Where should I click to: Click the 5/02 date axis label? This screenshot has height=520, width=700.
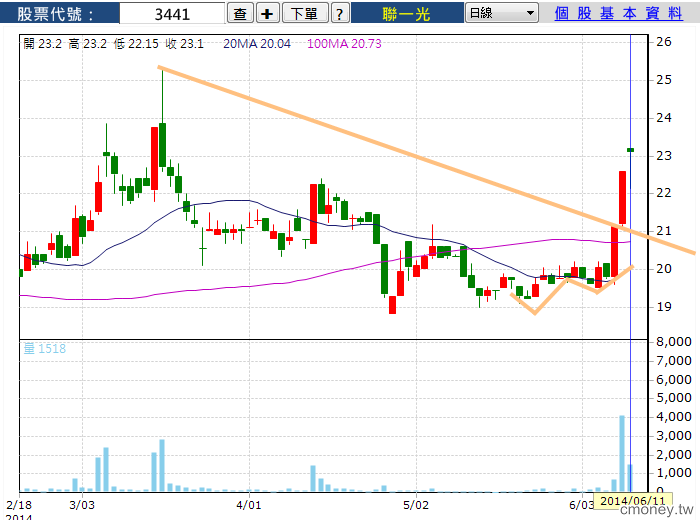pyautogui.click(x=415, y=505)
